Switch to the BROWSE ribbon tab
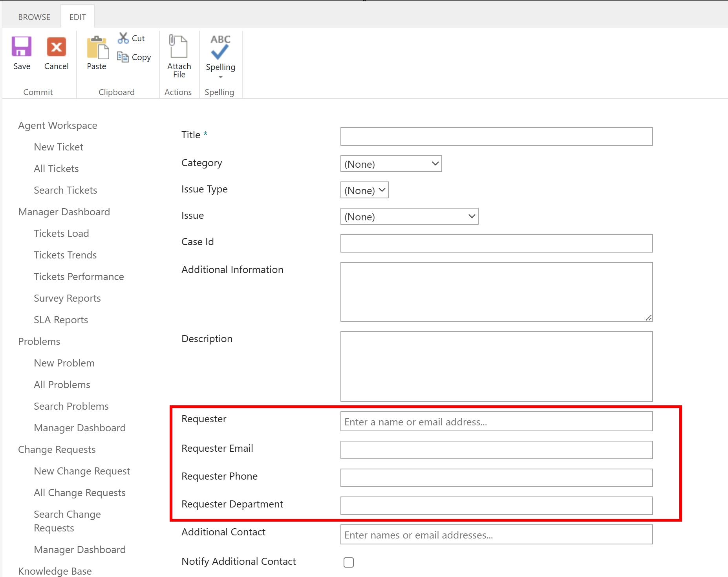728x577 pixels. (34, 17)
